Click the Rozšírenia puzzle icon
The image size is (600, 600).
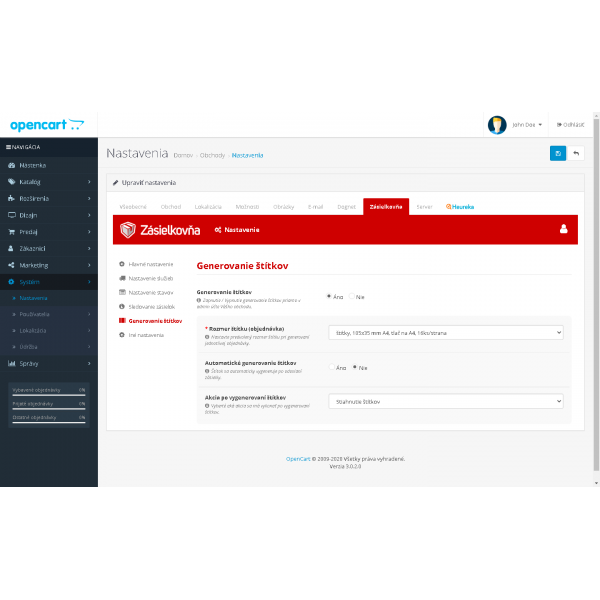[x=11, y=198]
